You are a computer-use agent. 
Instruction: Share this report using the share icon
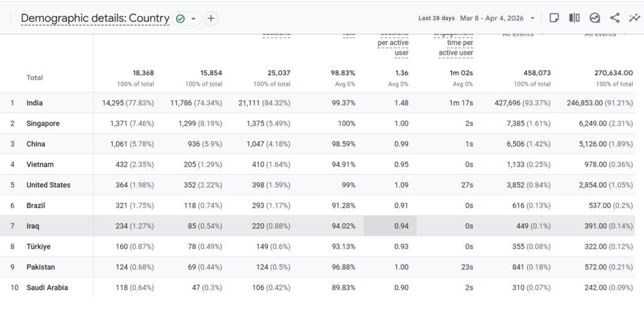click(x=614, y=18)
